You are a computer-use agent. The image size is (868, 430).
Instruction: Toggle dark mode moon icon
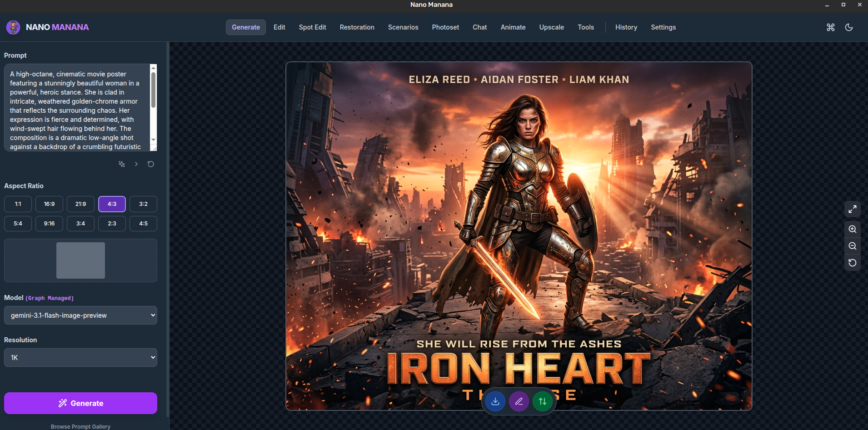[x=849, y=27]
